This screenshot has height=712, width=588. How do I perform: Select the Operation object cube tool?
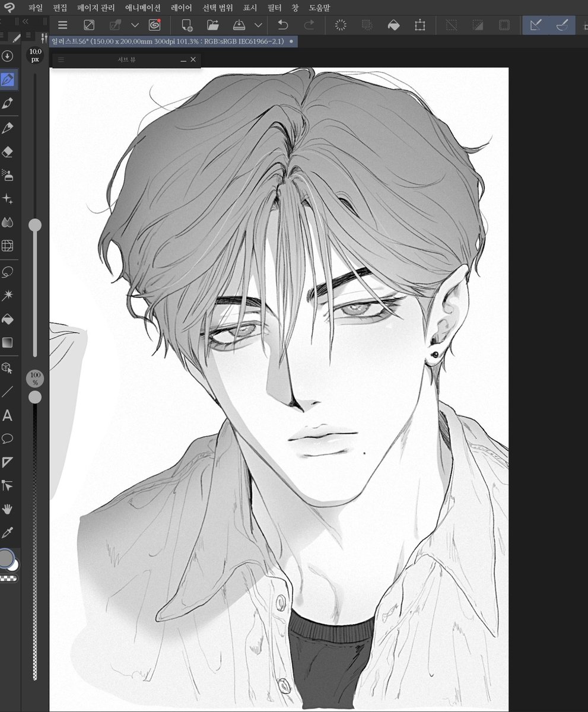point(8,368)
